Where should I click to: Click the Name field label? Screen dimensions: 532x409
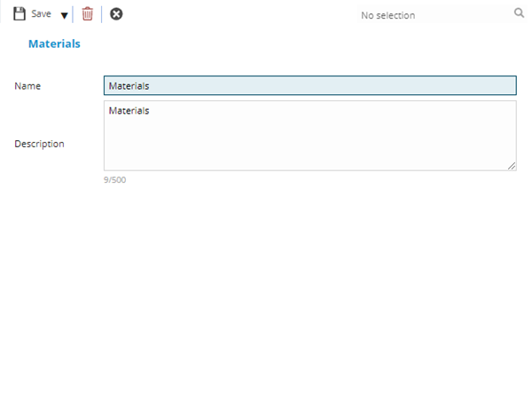(27, 86)
